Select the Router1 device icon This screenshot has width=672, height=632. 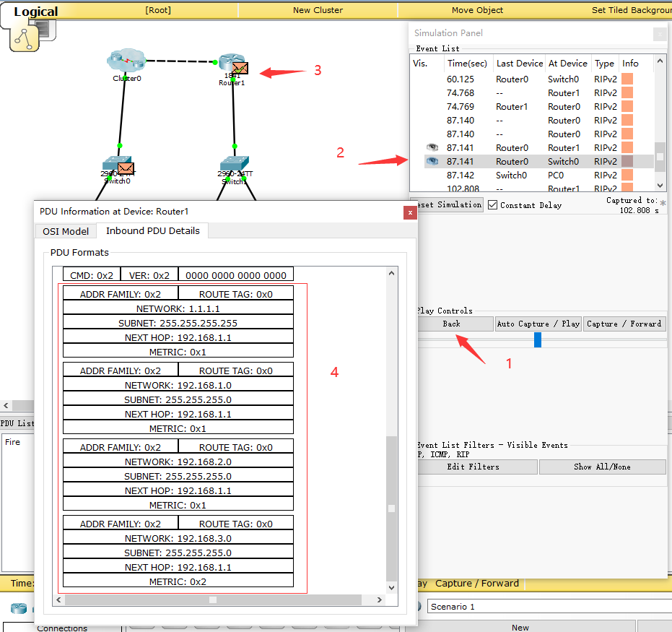click(x=232, y=63)
